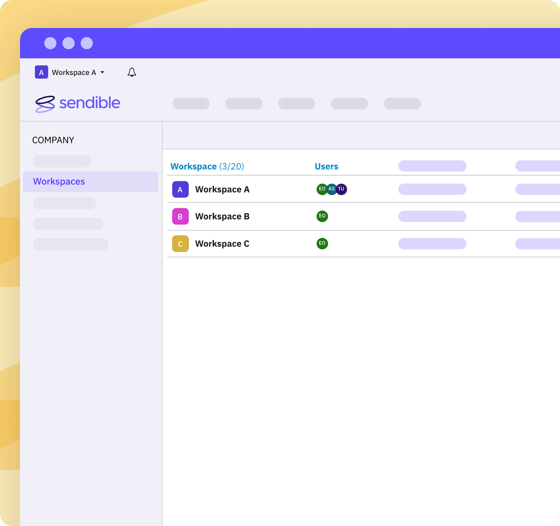Image resolution: width=560 pixels, height=526 pixels.
Task: Click the yellow C icon of Workspace C
Action: pyautogui.click(x=180, y=244)
